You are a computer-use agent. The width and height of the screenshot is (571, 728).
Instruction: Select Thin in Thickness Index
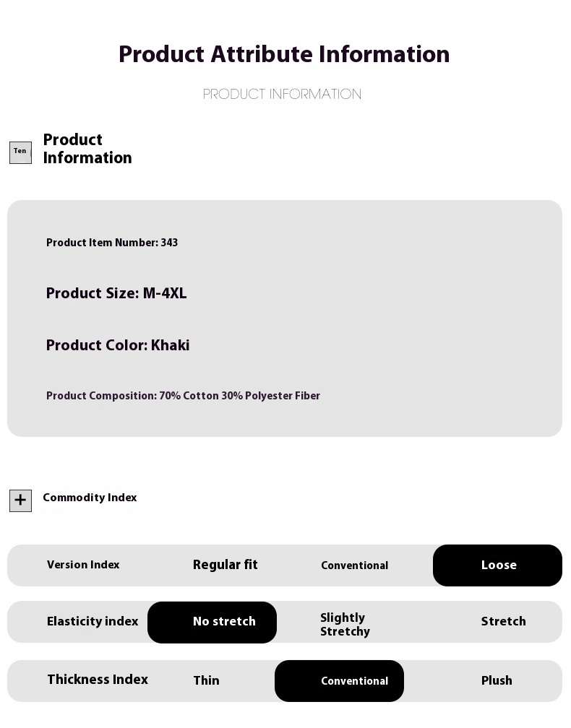tap(206, 681)
